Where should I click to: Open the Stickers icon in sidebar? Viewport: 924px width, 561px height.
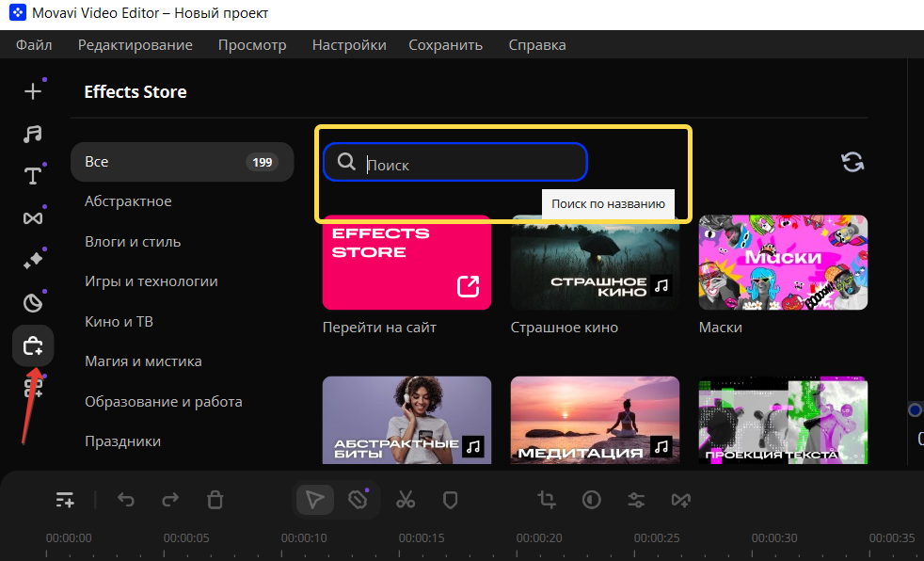coord(33,303)
